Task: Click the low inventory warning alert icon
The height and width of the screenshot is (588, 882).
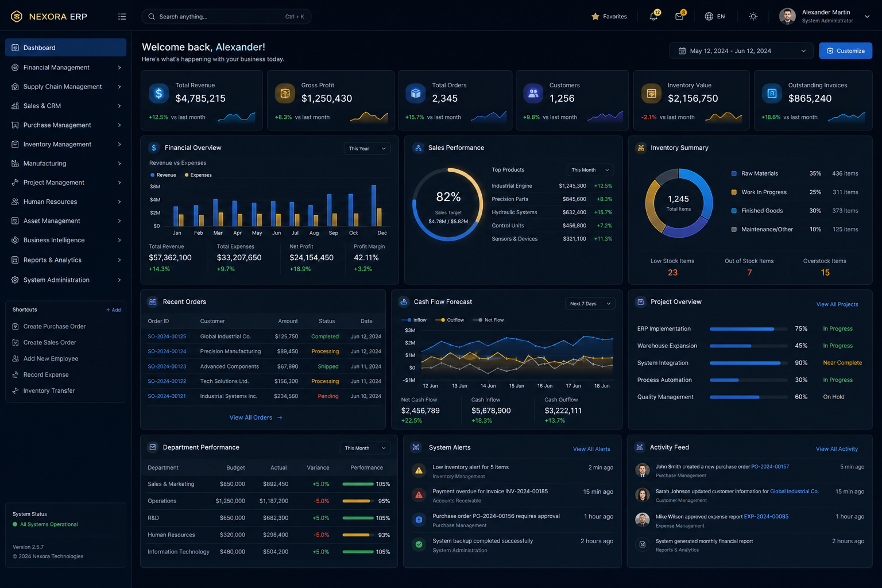Action: [419, 471]
